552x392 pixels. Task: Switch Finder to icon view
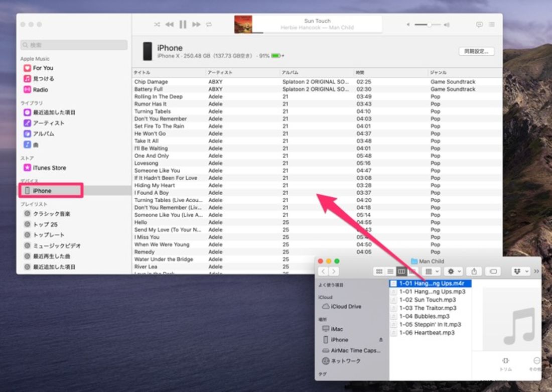[x=379, y=271]
